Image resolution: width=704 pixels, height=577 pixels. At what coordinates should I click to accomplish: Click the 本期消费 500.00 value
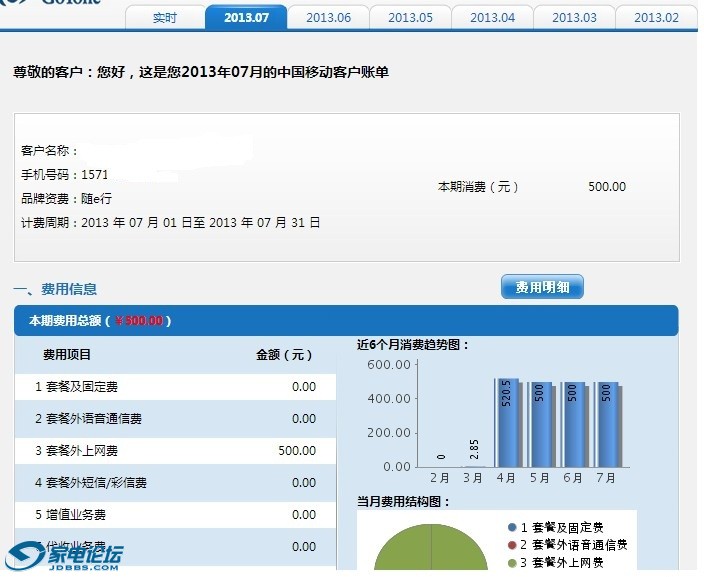607,187
